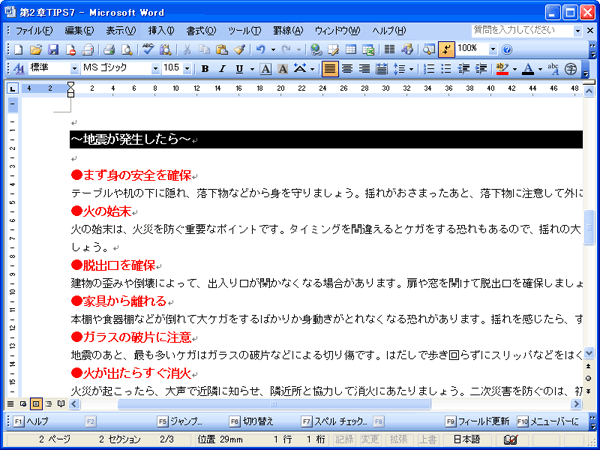
Task: Apply character border icon
Action: (266, 69)
